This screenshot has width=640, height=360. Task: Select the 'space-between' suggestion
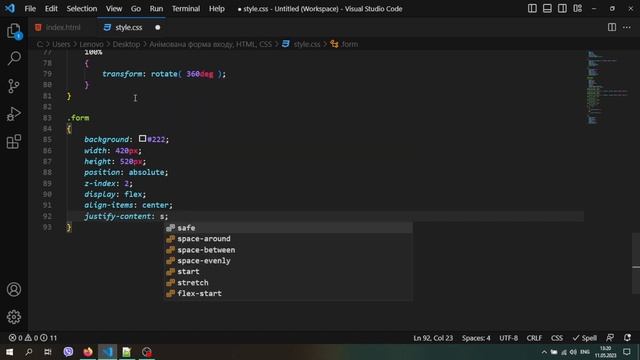tap(288, 250)
